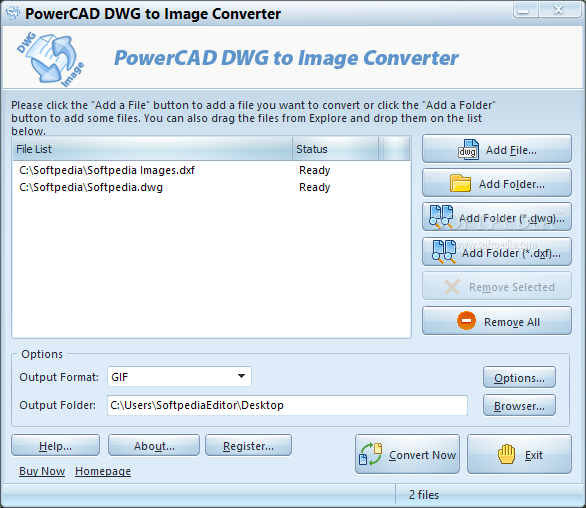Click the green arrows convert icon

[x=370, y=454]
